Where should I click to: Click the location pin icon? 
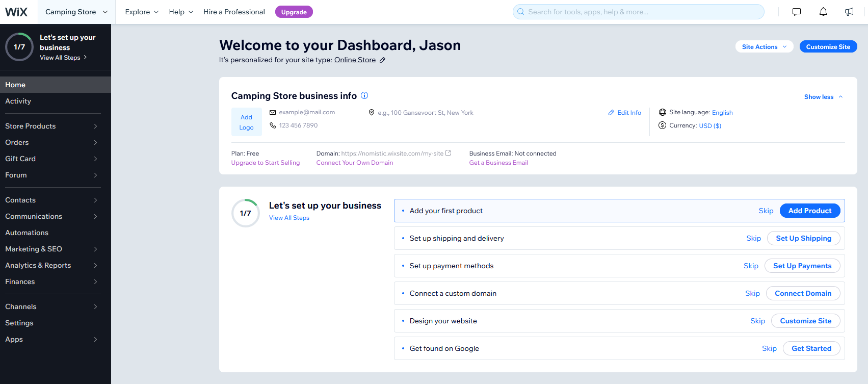click(372, 112)
